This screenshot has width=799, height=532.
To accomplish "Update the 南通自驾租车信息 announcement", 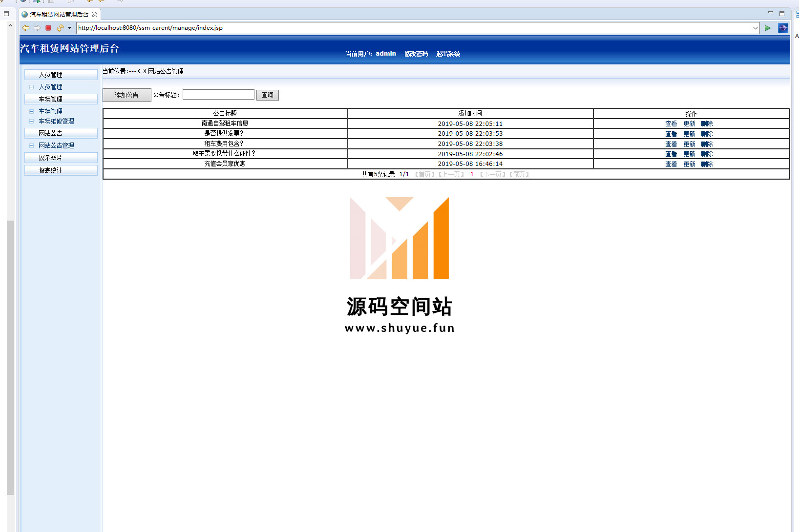I will pos(689,124).
